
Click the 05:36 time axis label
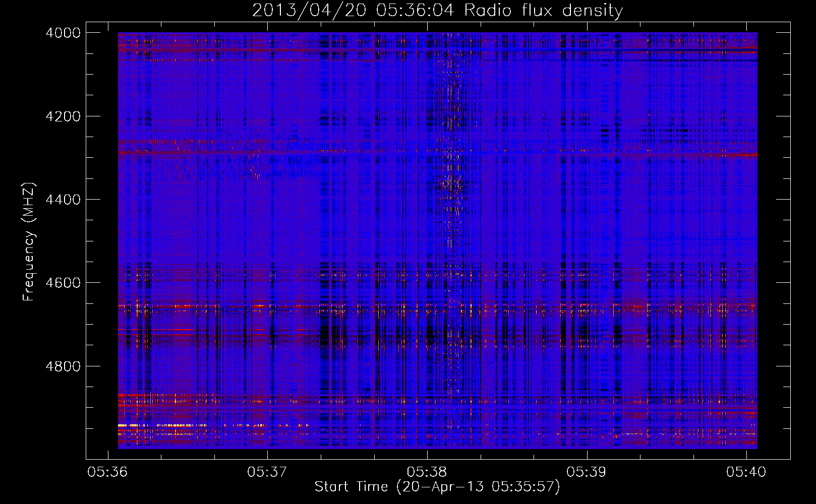coord(107,472)
